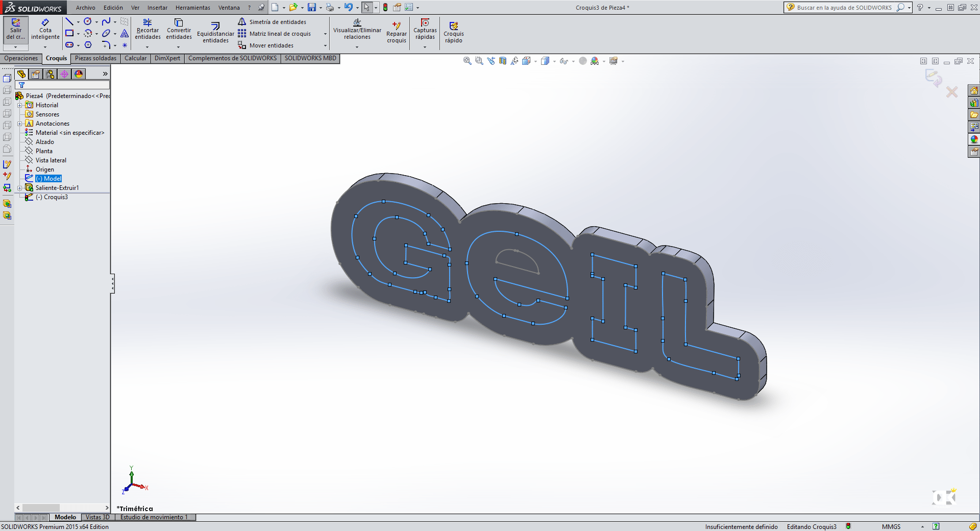Screen dimensions: 980x531
Task: Click Simetría de entidades button
Action: pos(272,22)
